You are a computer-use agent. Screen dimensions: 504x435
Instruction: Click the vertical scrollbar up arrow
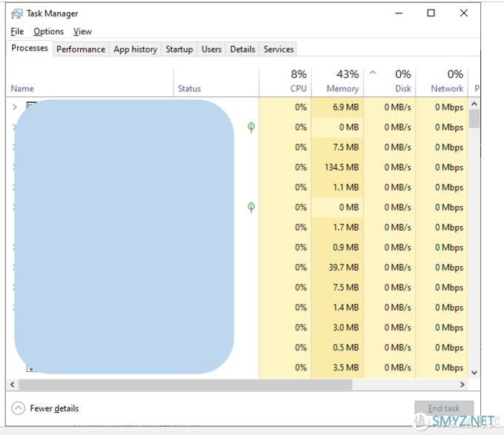click(474, 104)
